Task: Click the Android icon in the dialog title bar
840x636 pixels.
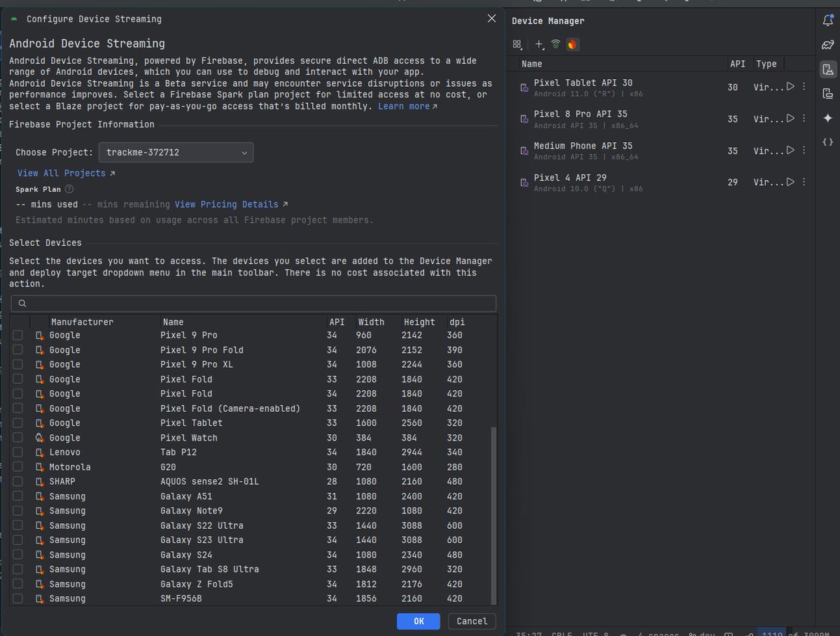Action: point(14,19)
